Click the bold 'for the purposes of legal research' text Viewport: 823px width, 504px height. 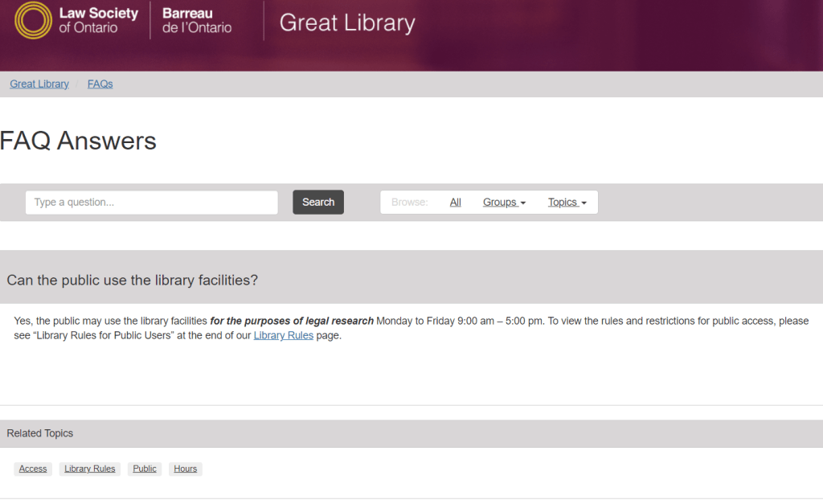pos(292,321)
